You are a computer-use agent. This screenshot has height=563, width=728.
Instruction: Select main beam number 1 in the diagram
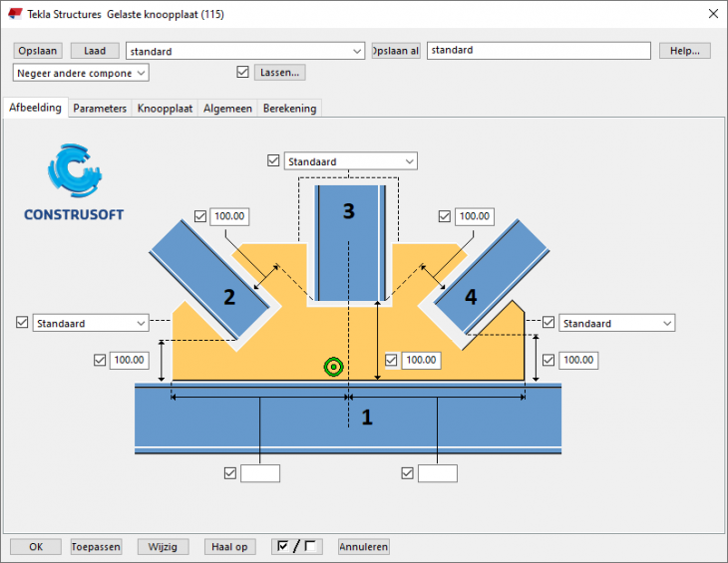tap(347, 419)
